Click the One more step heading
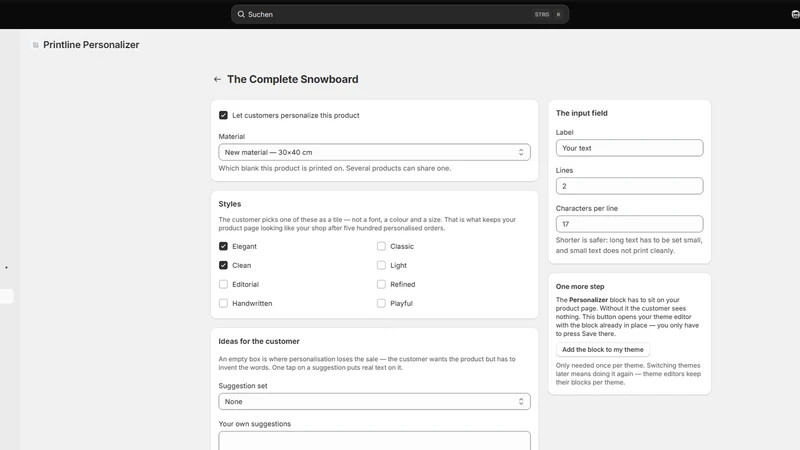Viewport: 800px width, 450px height. pos(580,287)
